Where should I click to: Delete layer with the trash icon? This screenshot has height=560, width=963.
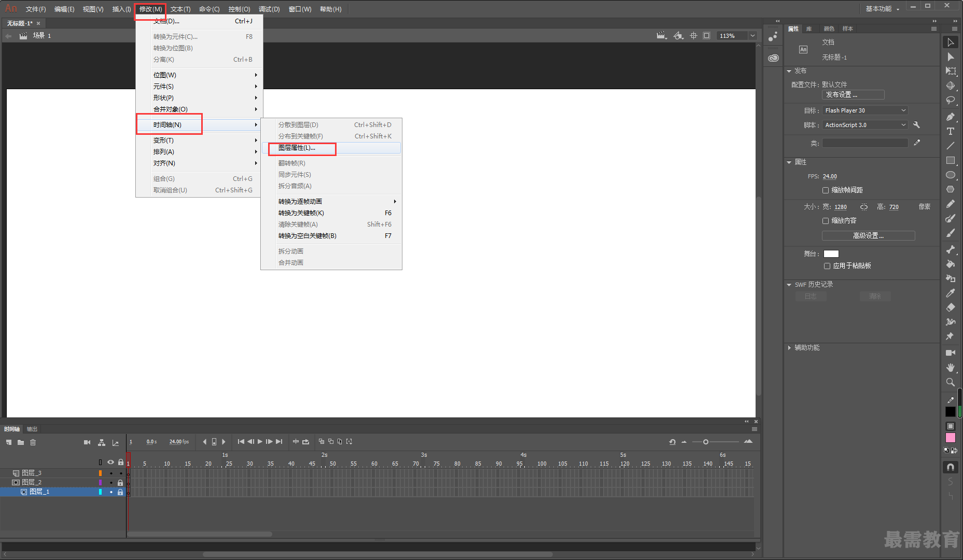33,442
